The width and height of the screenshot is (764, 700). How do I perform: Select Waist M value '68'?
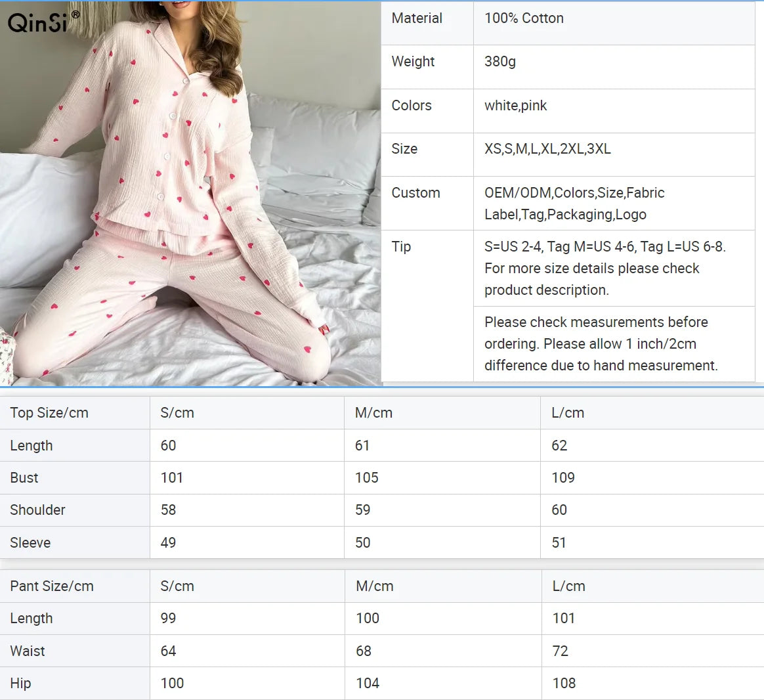pos(364,651)
